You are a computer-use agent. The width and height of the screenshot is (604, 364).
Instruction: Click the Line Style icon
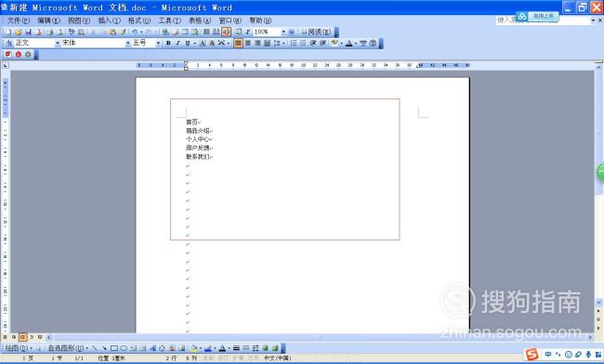236,348
